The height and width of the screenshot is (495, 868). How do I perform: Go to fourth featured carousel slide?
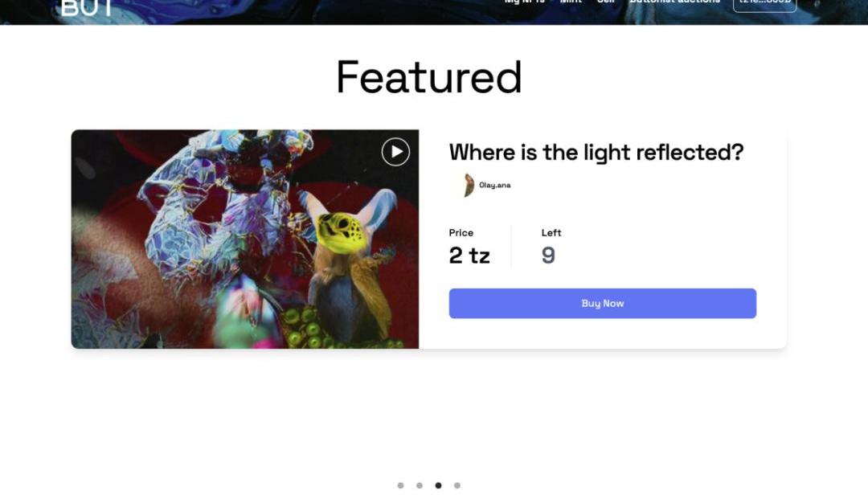pos(457,485)
